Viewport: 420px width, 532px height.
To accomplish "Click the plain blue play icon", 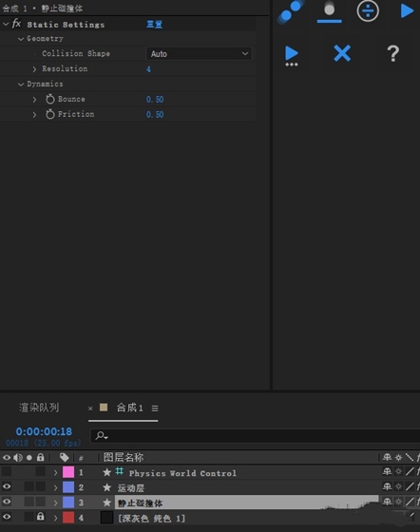I will [x=407, y=10].
